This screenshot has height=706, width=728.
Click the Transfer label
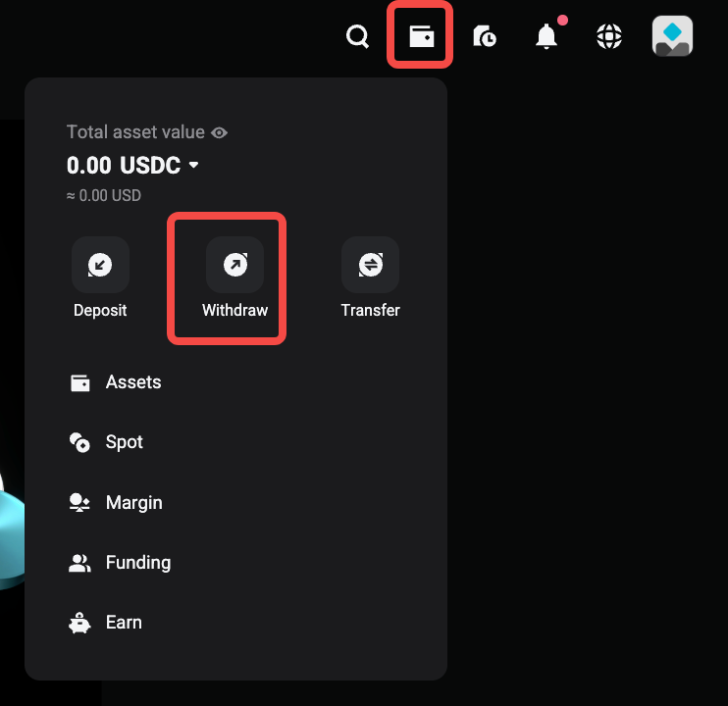pyautogui.click(x=370, y=310)
